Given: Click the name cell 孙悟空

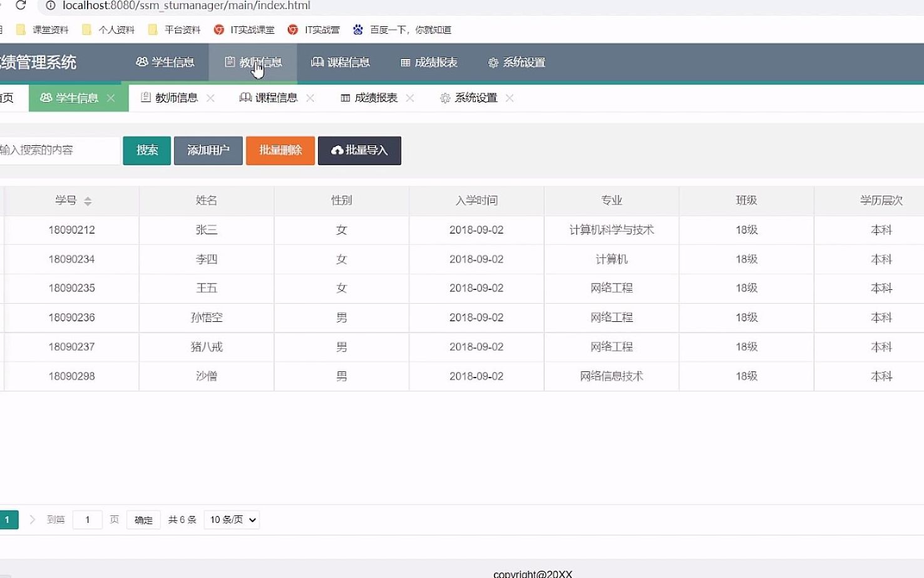Looking at the screenshot, I should pyautogui.click(x=207, y=317).
